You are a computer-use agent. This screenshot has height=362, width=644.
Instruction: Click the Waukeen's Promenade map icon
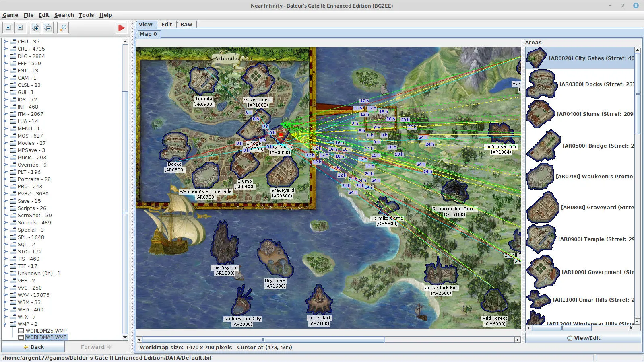(206, 176)
